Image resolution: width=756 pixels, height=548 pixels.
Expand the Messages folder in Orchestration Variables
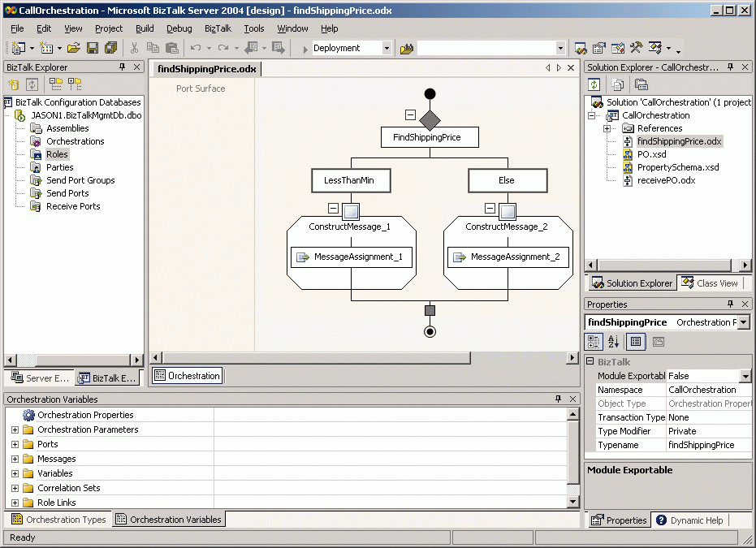coord(15,459)
